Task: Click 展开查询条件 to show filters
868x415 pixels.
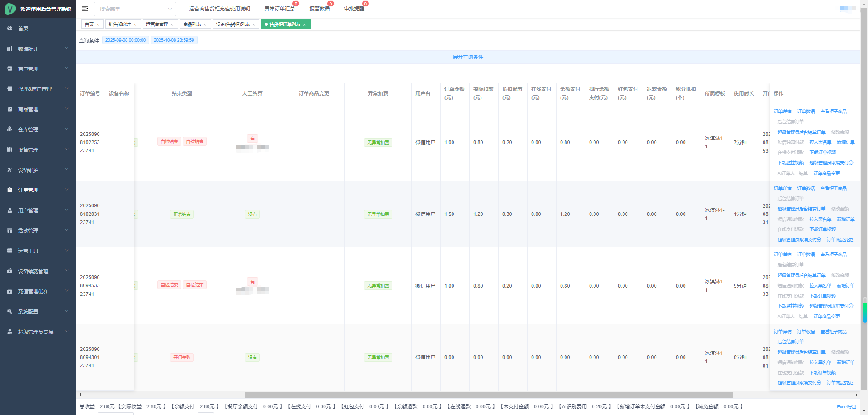Action: pyautogui.click(x=468, y=57)
